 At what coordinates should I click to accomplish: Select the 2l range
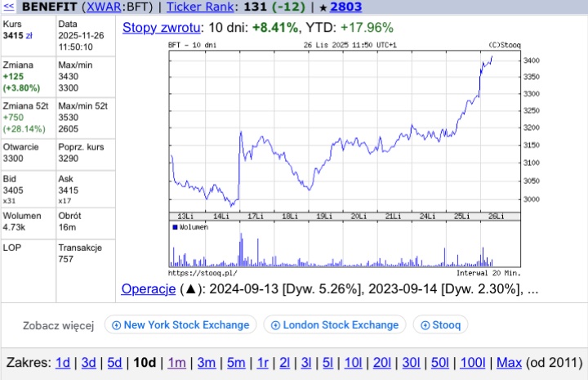coord(285,363)
